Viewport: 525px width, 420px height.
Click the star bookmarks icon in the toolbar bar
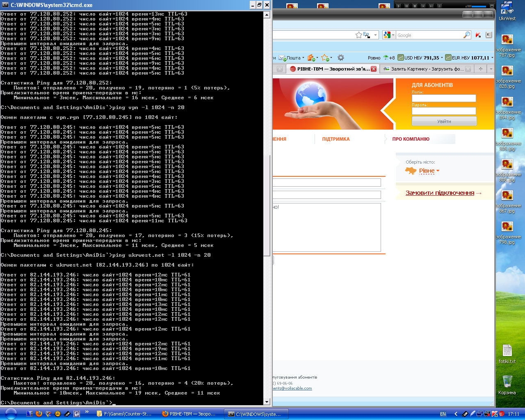(x=325, y=58)
